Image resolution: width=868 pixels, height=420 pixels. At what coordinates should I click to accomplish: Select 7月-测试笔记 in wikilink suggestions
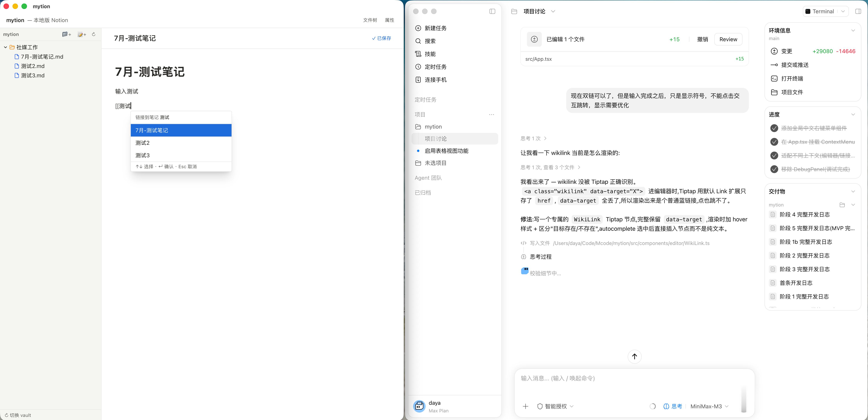tap(181, 130)
